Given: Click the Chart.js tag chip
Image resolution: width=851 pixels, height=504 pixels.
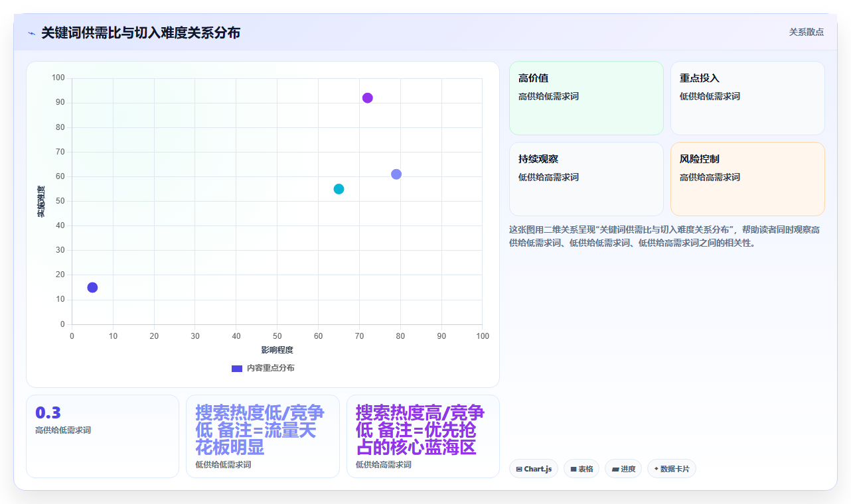Looking at the screenshot, I should coord(534,469).
